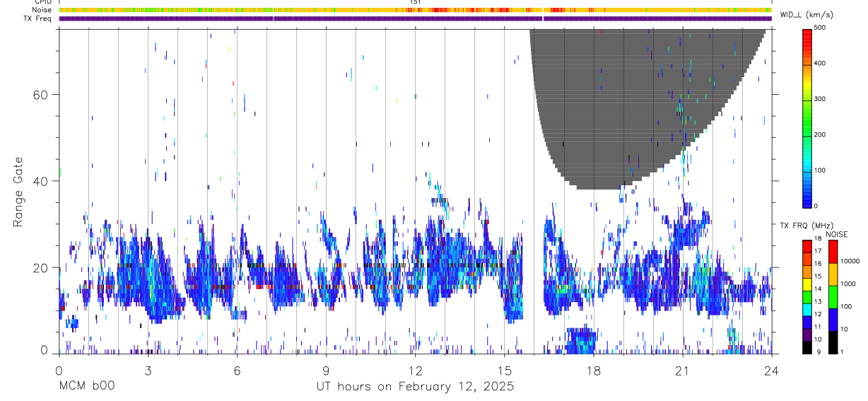Click the '12' hour tick on the time axis
Viewport: 868px width, 401px height.
[x=415, y=371]
